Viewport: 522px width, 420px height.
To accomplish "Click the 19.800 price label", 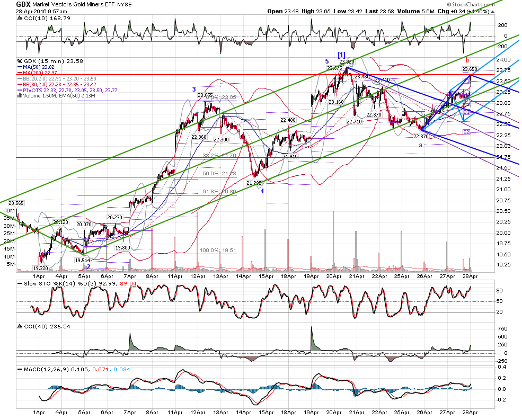I will pyautogui.click(x=122, y=248).
